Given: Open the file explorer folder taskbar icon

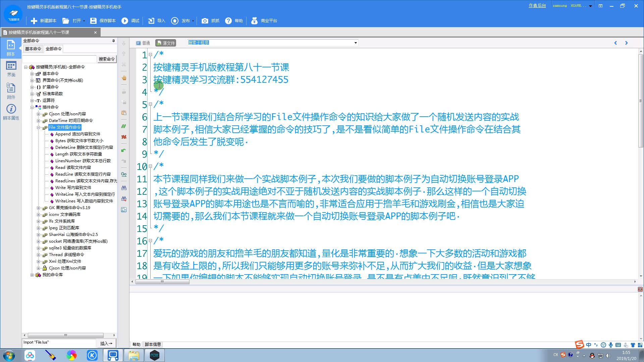Looking at the screenshot, I should (x=134, y=355).
